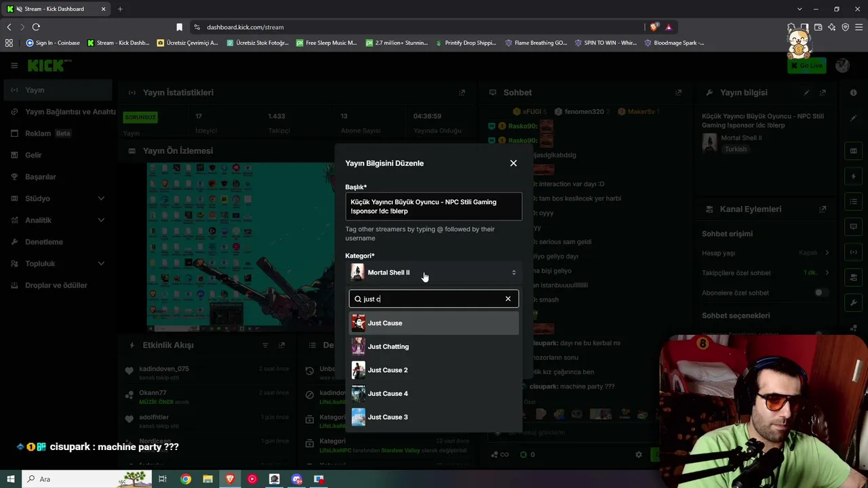Pop out the Yayın bilgisi panel
868x488 pixels.
tap(823, 93)
